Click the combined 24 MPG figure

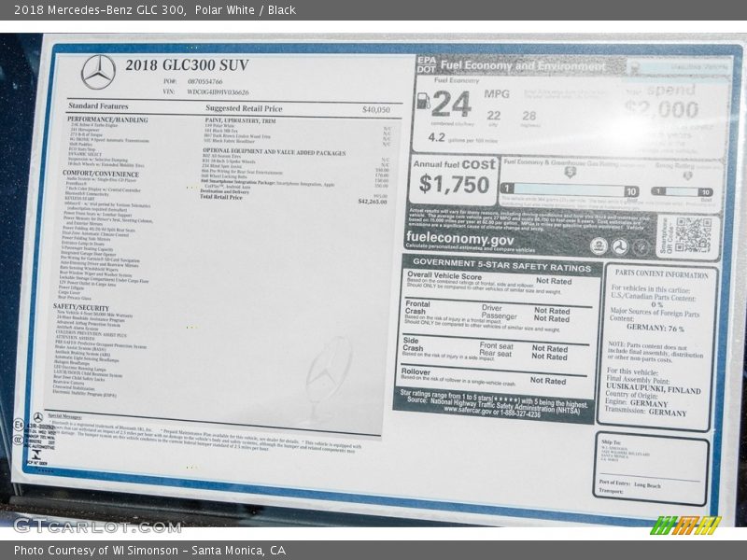pyautogui.click(x=451, y=104)
